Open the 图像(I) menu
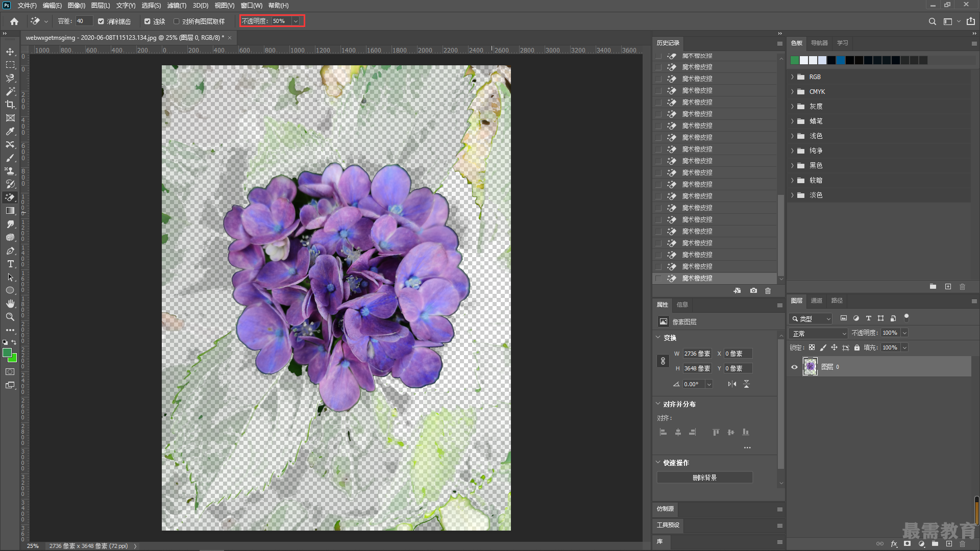This screenshot has height=551, width=980. point(77,6)
